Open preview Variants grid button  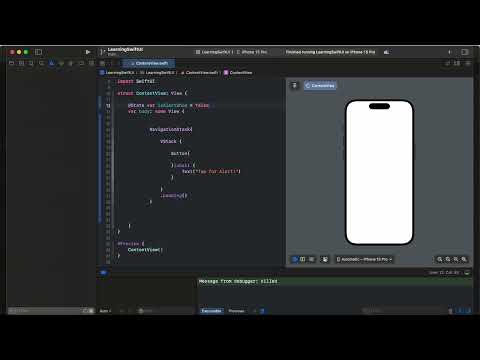pos(311,259)
